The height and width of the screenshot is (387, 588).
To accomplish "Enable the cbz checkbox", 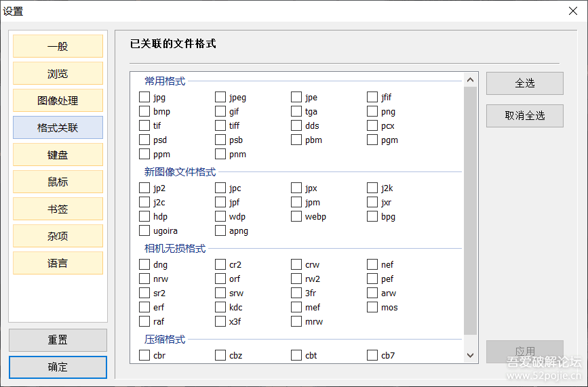I will (220, 354).
